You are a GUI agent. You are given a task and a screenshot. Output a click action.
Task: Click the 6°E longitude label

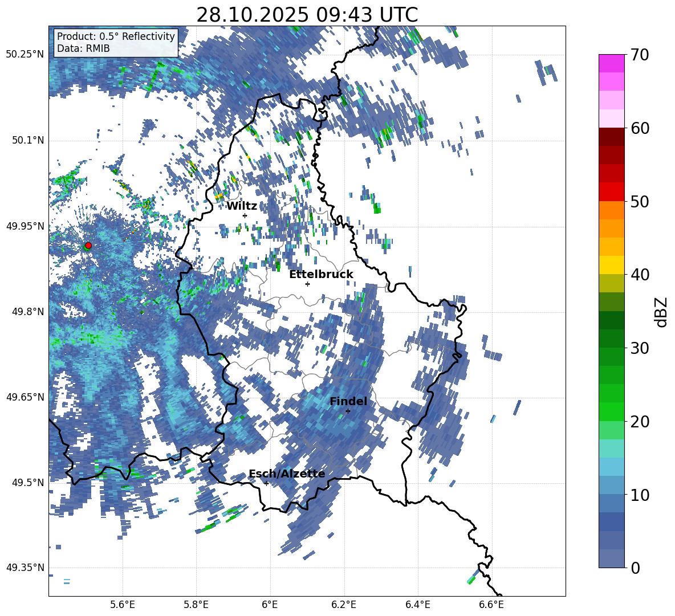click(x=270, y=605)
